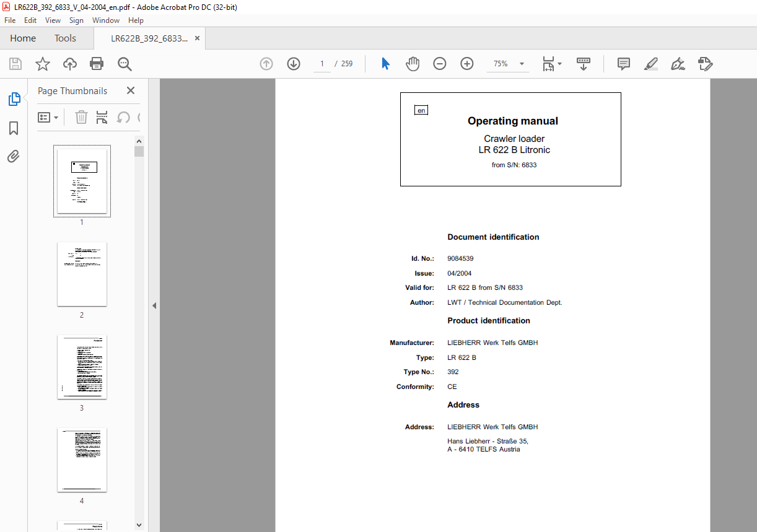757x532 pixels.
Task: Add a sticky note comment
Action: click(x=624, y=64)
